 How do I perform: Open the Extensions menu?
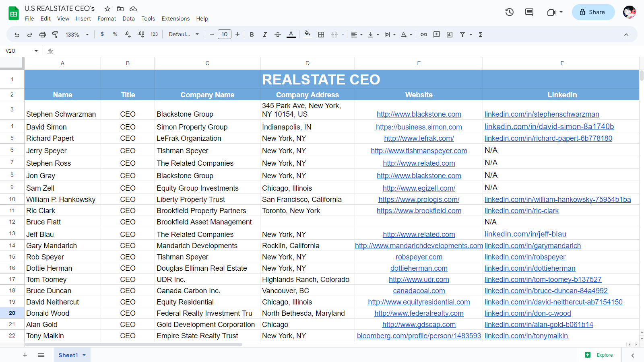[175, 19]
